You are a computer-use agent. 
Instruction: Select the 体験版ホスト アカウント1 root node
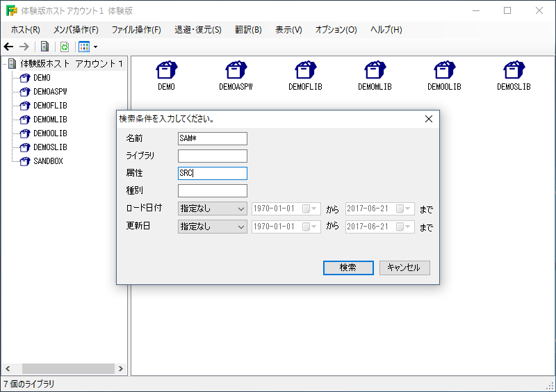(x=72, y=63)
